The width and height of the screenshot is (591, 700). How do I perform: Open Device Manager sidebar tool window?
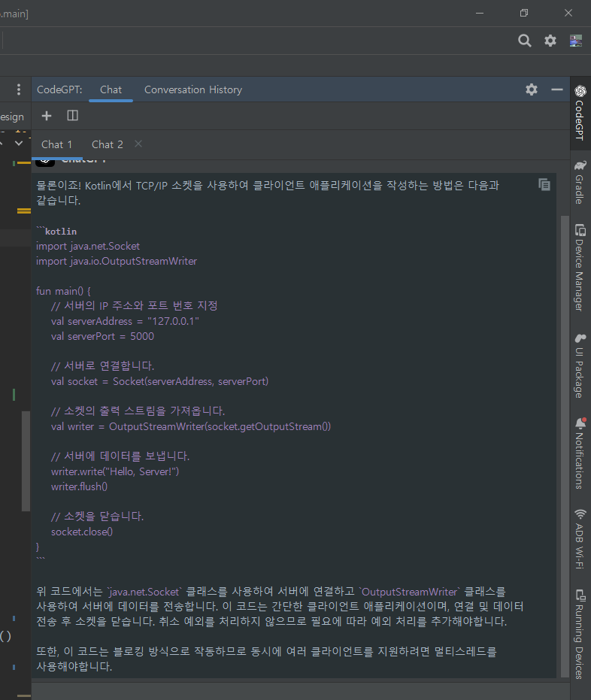click(580, 268)
